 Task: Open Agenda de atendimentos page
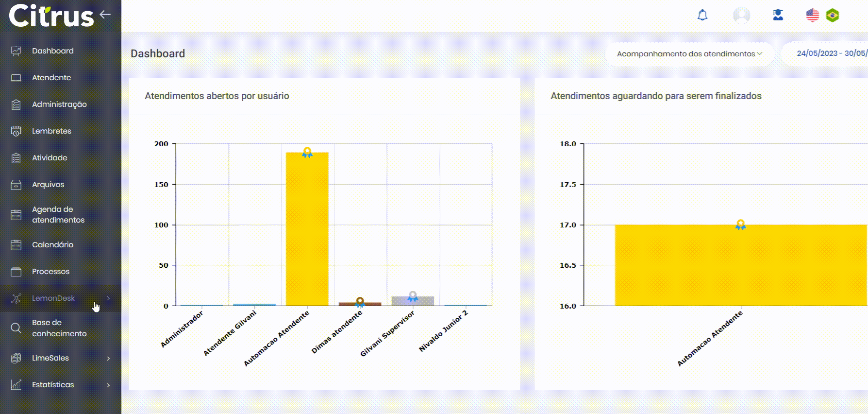pos(58,215)
